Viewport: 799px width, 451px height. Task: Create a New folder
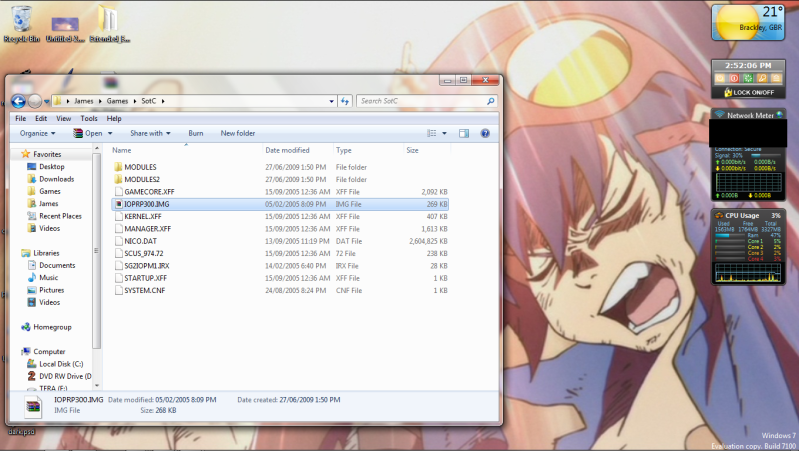(x=237, y=134)
